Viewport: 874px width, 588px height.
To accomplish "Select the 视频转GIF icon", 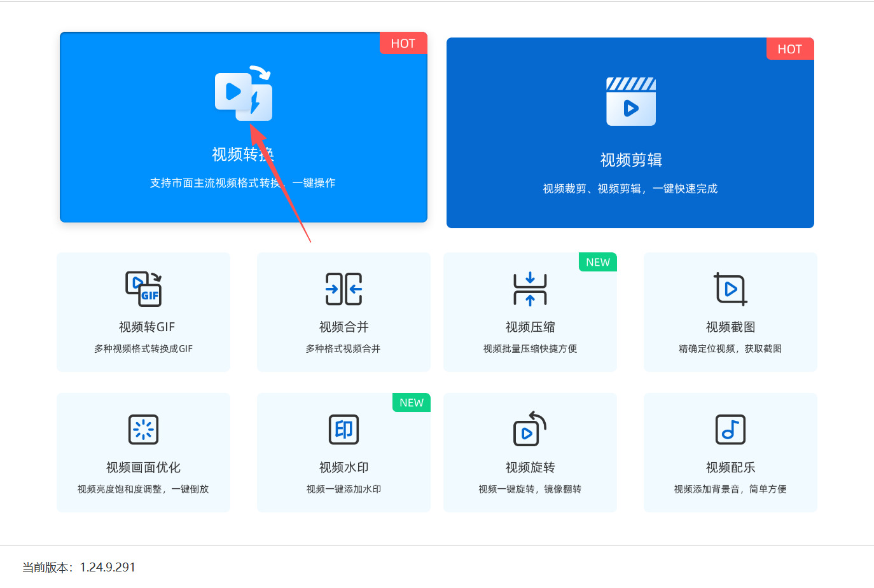I will [144, 289].
